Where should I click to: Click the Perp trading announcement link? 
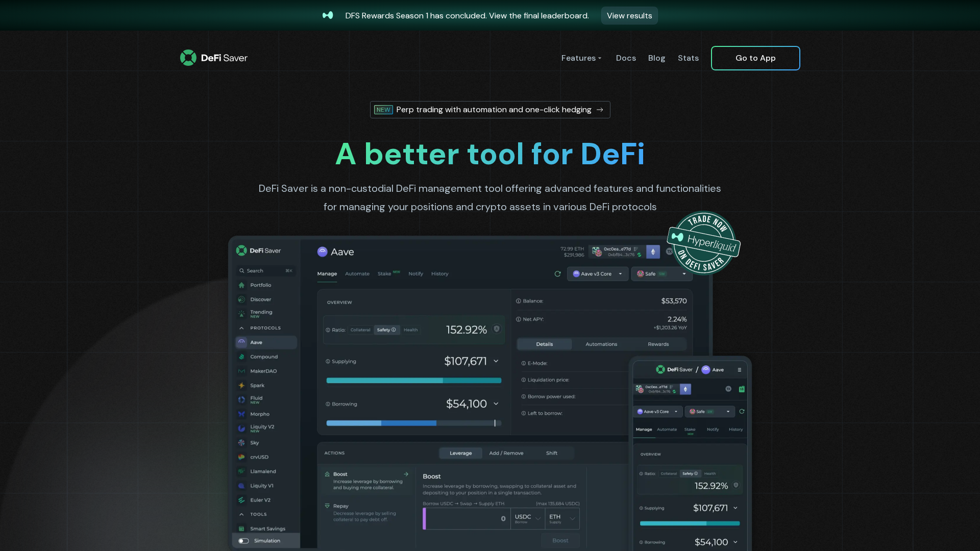point(490,110)
